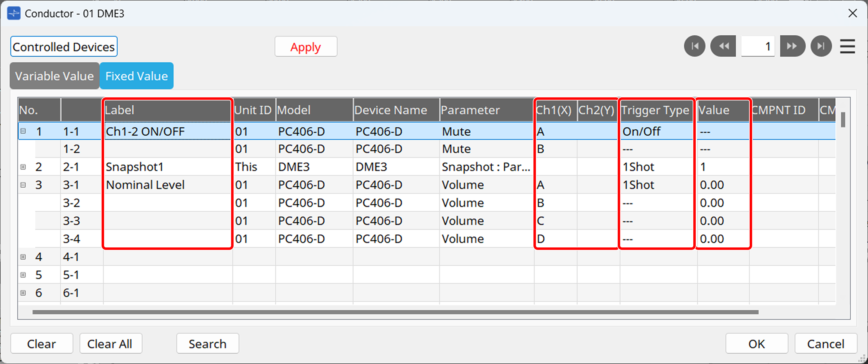Image resolution: width=868 pixels, height=364 pixels.
Task: Select the Fixed Value tab
Action: pos(137,76)
